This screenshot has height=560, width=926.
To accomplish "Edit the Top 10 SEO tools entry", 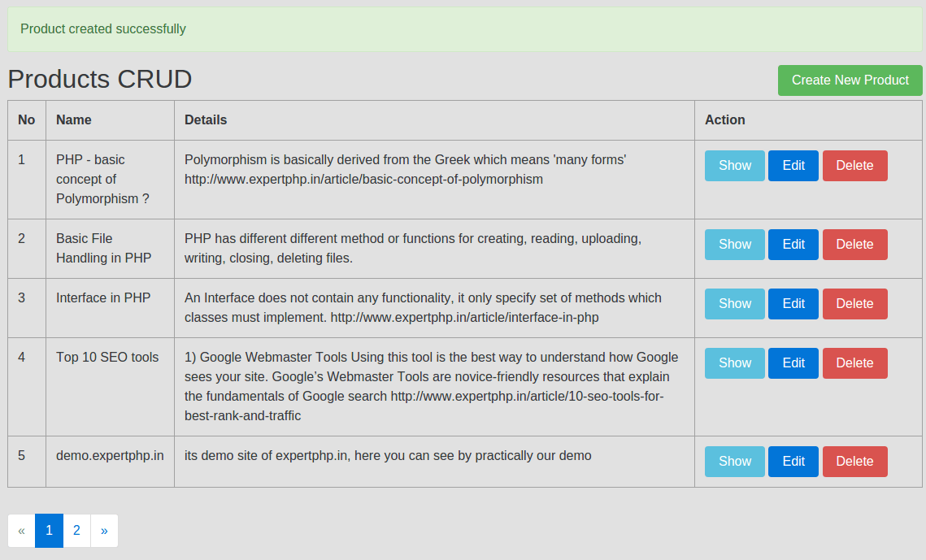I will pos(793,363).
